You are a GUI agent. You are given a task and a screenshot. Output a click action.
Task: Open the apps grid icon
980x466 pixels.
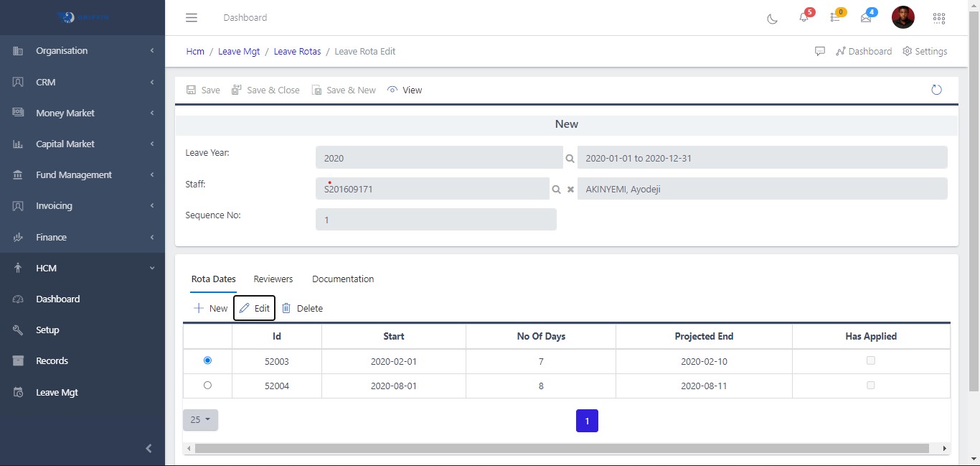click(938, 18)
